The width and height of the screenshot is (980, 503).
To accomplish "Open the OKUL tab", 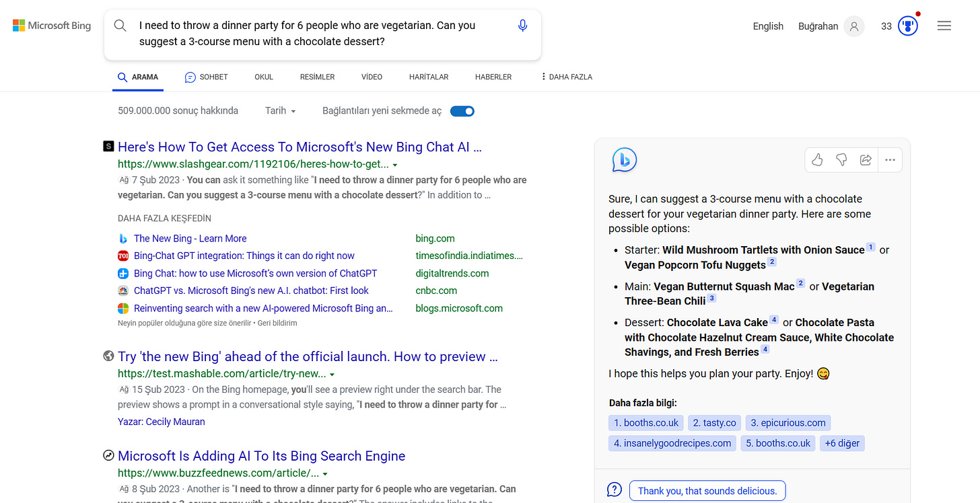I will (x=264, y=77).
